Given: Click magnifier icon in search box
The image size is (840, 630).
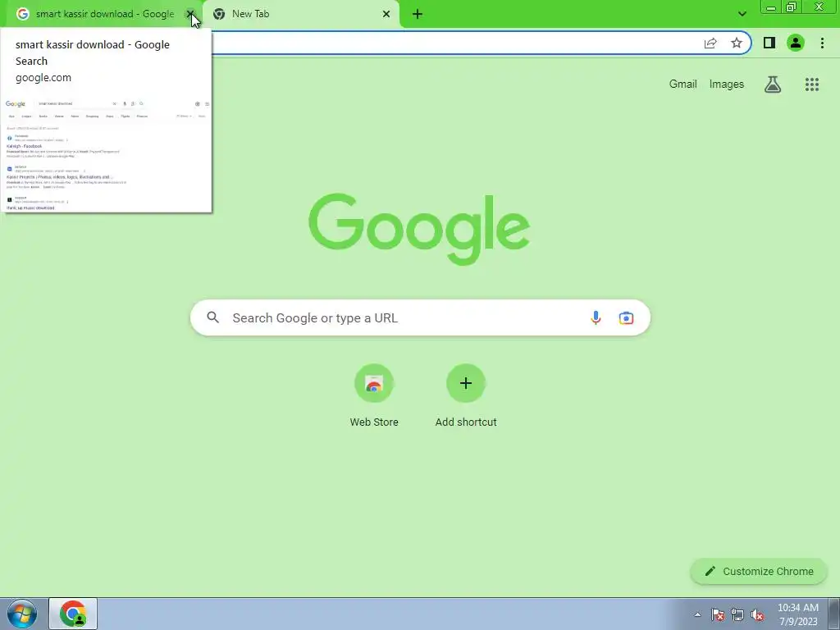Looking at the screenshot, I should point(212,317).
